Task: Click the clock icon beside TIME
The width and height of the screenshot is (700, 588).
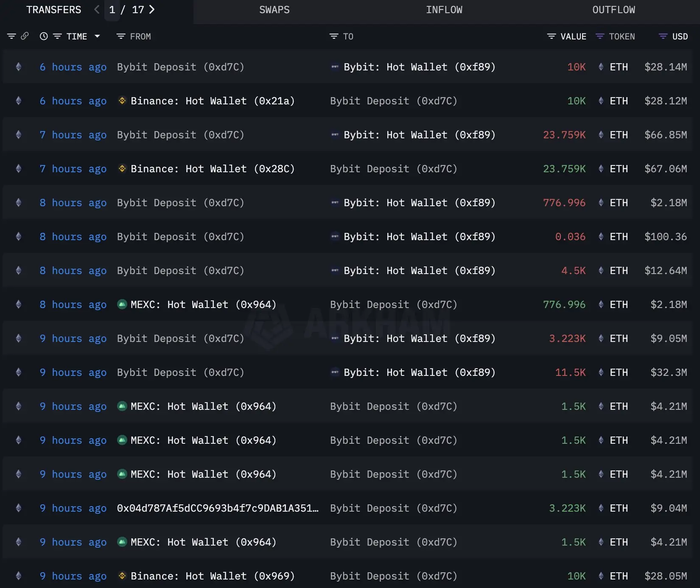Action: [44, 36]
